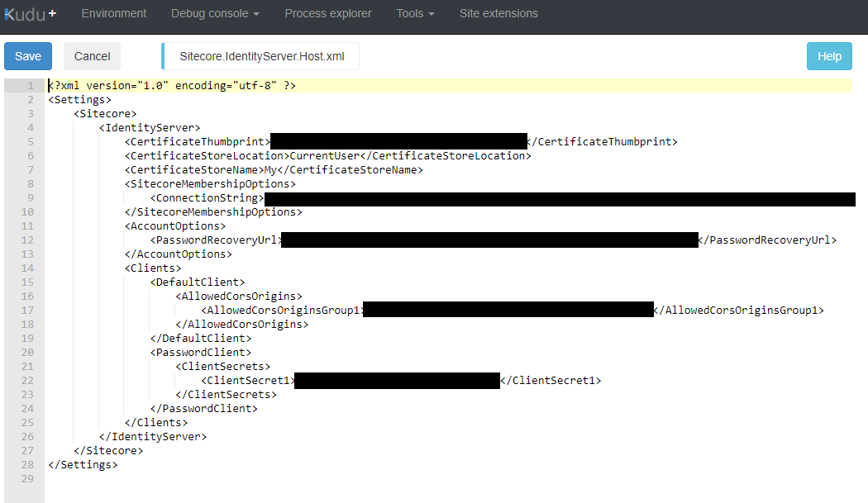
Task: Open the Help panel
Action: pyautogui.click(x=829, y=55)
